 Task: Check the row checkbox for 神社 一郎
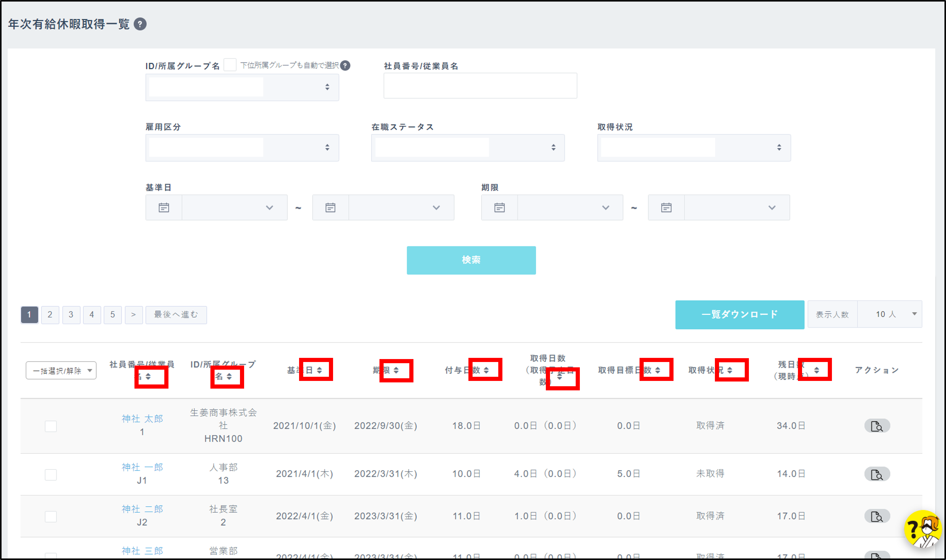click(x=51, y=474)
